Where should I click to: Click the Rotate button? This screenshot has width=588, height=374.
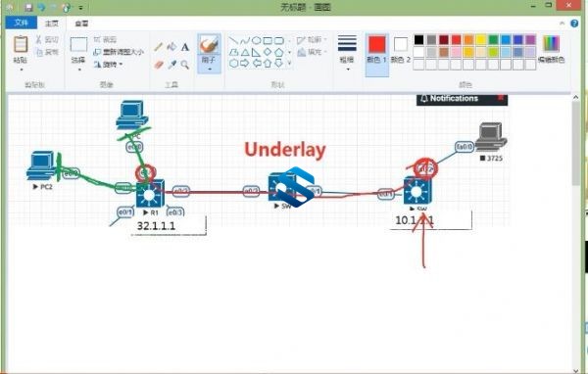point(109,65)
